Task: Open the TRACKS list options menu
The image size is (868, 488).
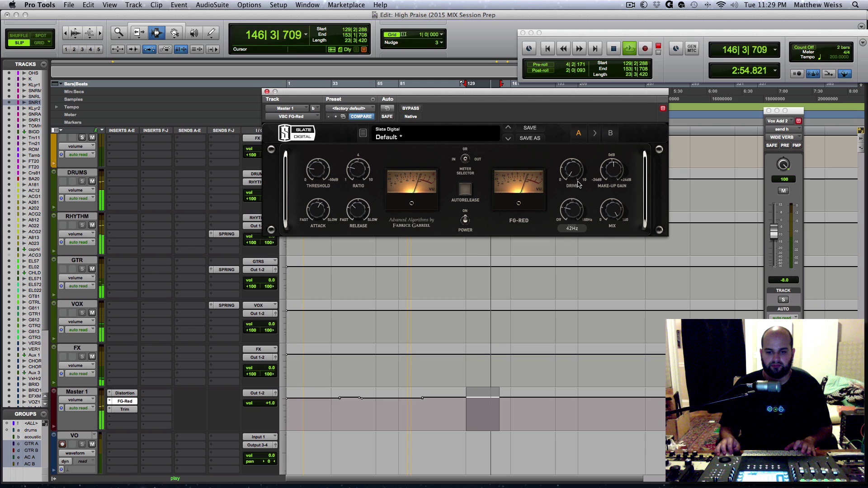Action: 43,64
